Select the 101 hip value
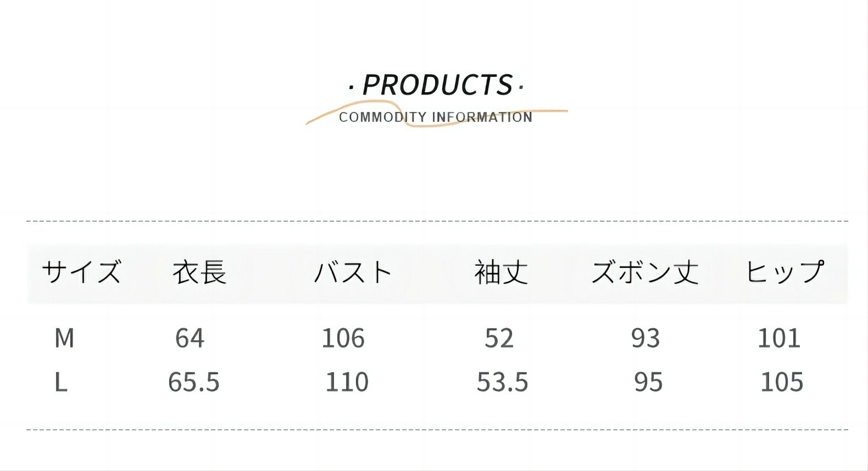 click(x=779, y=338)
